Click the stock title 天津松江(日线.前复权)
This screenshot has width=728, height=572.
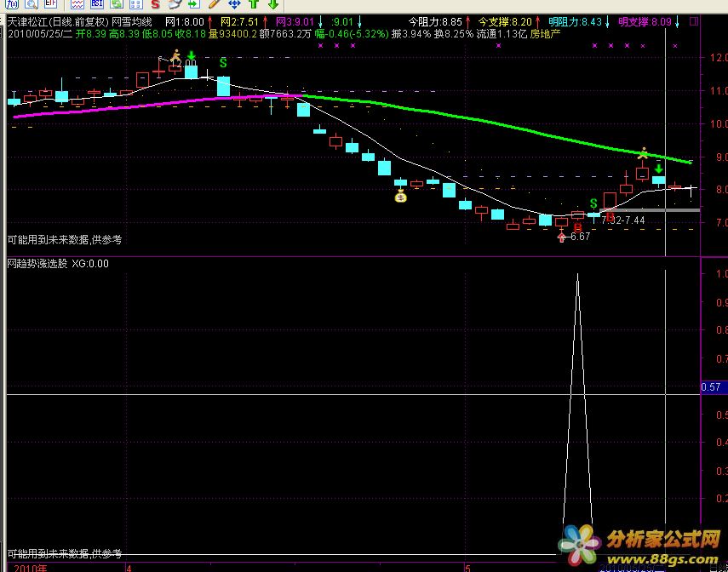58,22
